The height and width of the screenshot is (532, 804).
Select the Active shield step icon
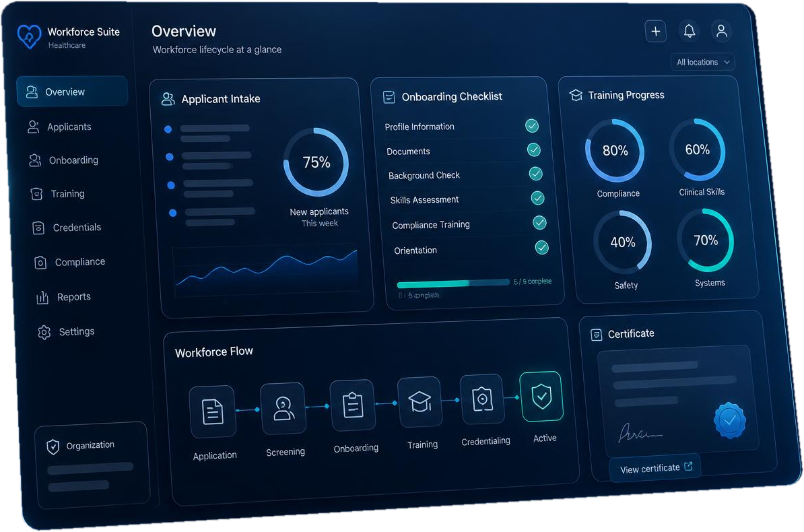(x=541, y=396)
